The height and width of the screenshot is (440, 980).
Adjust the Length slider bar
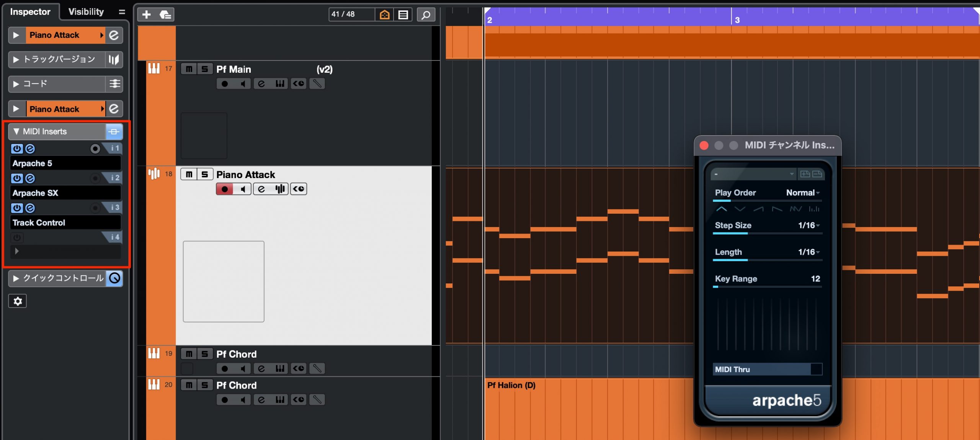tap(767, 260)
